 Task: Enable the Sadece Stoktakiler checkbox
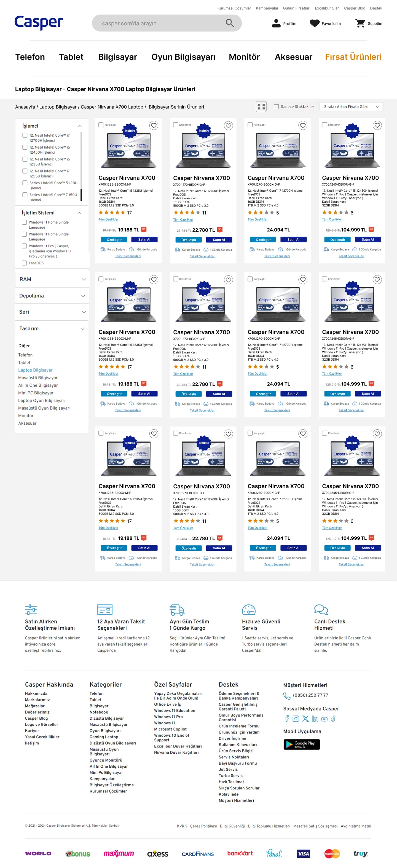pos(276,107)
